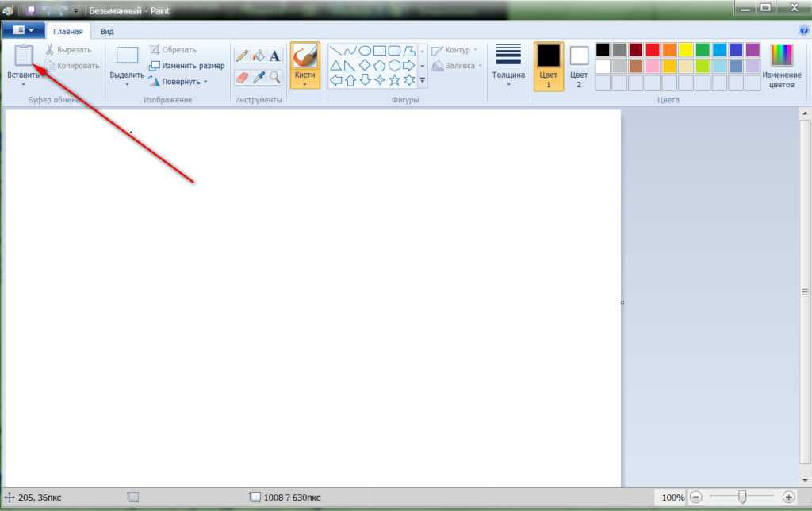Click the zoom out minus button
The height and width of the screenshot is (511, 812).
696,497
